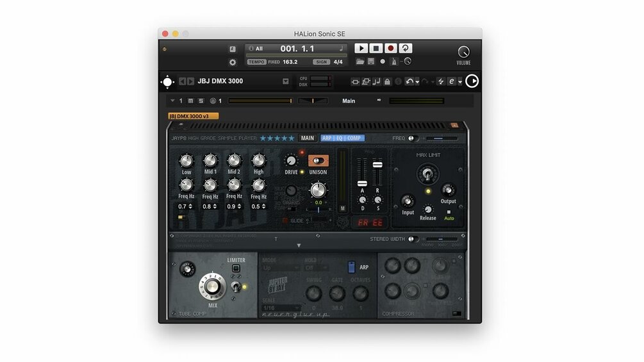Toggle the MAX LIMIT lever switch
This screenshot has width=644, height=362.
[427, 174]
